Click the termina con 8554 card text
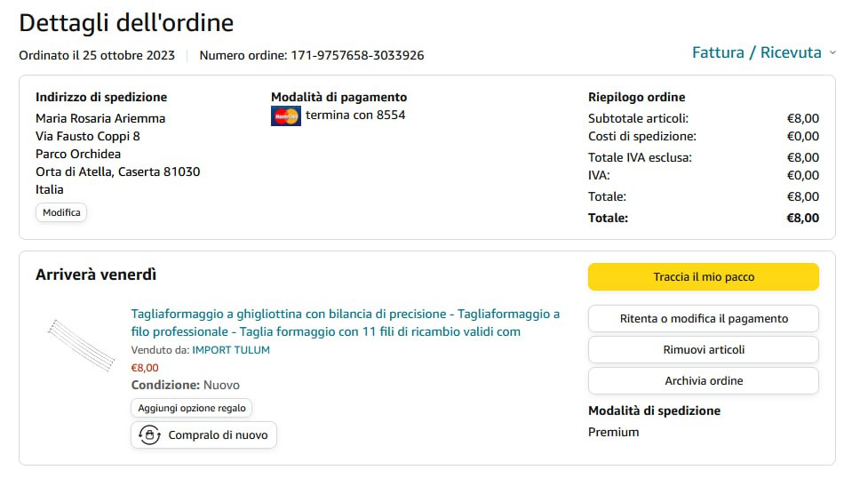Screen dimensions: 868x478 click(355, 116)
